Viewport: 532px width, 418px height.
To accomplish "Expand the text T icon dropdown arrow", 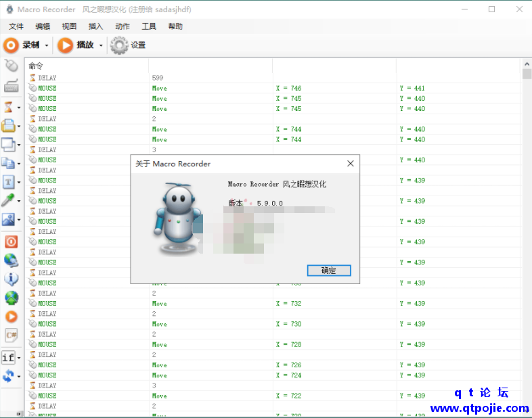I will tap(19, 183).
